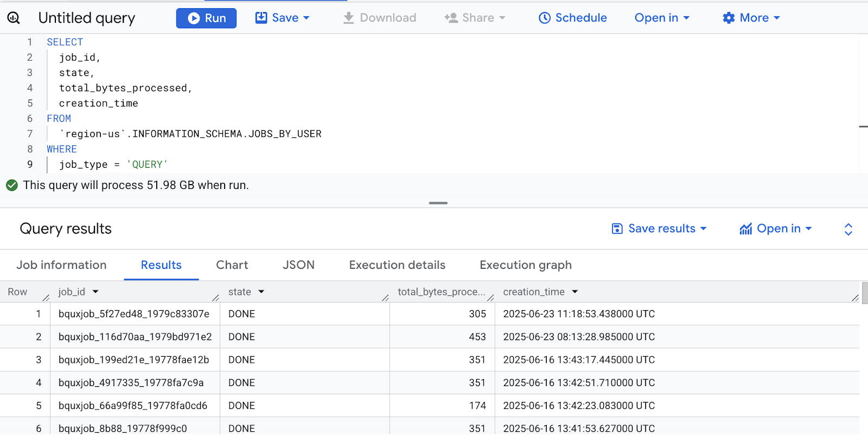Click bytes value 305 in row 1
This screenshot has width=868, height=435.
point(477,314)
